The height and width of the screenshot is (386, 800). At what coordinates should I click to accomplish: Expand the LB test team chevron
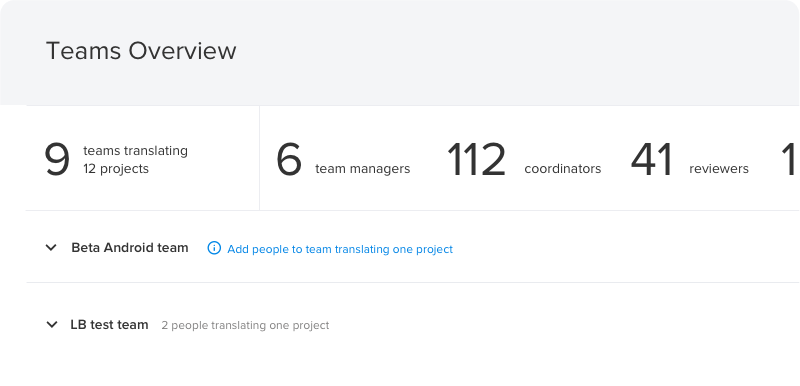point(52,325)
